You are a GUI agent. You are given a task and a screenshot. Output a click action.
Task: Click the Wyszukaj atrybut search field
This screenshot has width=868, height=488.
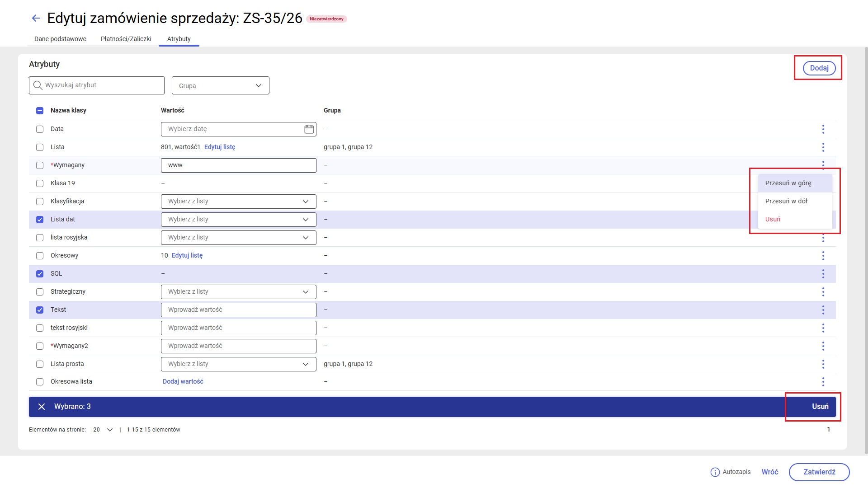pos(97,85)
